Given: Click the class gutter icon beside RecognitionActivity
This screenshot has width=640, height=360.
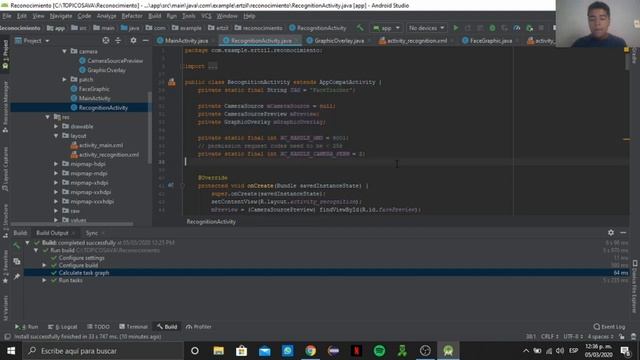Looking at the screenshot, I should pos(171,82).
